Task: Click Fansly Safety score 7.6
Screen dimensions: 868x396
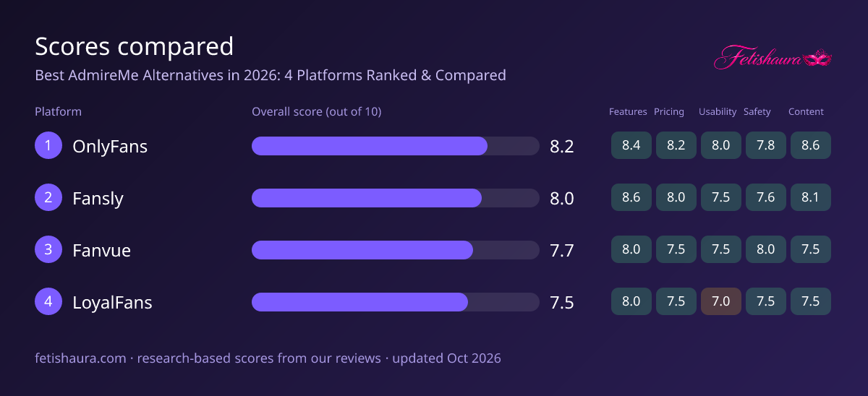Action: tap(766, 197)
